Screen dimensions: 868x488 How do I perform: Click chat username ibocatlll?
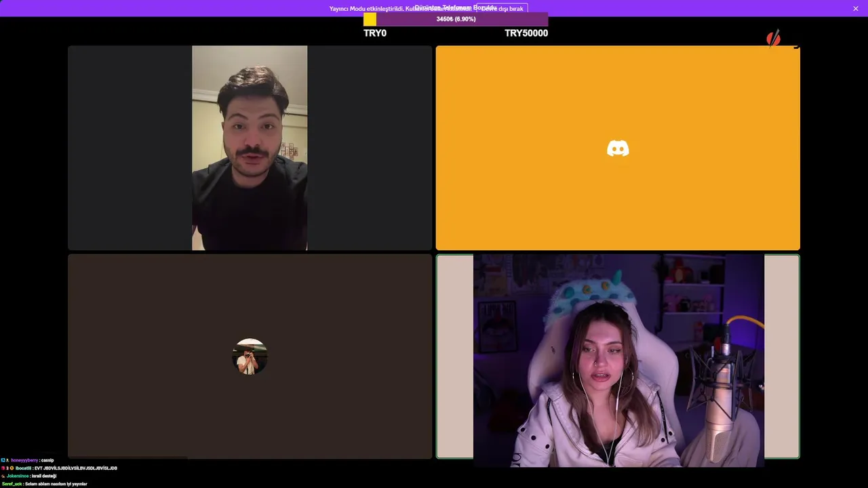pos(24,468)
